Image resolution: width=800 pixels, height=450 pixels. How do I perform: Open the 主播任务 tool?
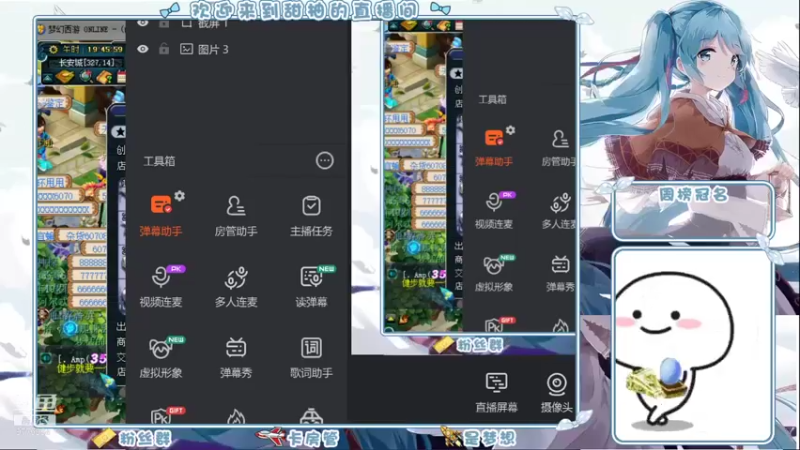point(311,216)
